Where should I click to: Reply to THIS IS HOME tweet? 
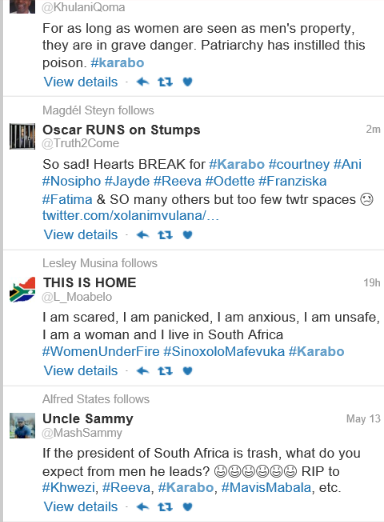point(143,371)
